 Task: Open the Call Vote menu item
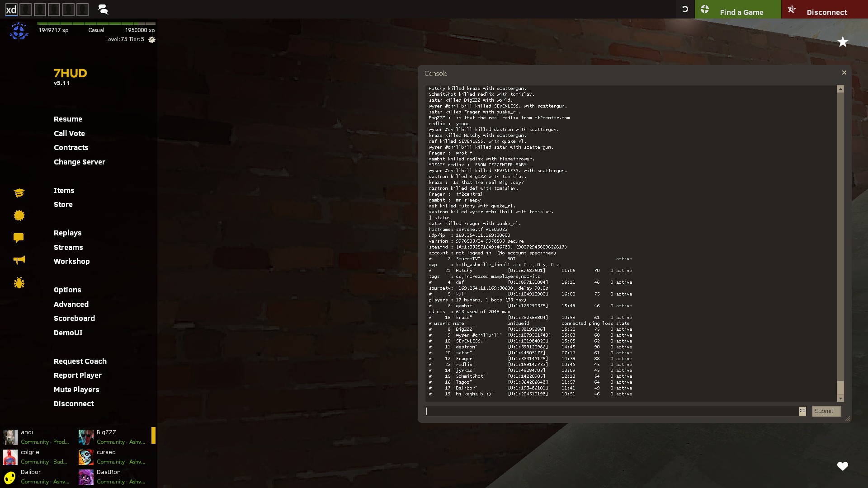click(x=69, y=133)
